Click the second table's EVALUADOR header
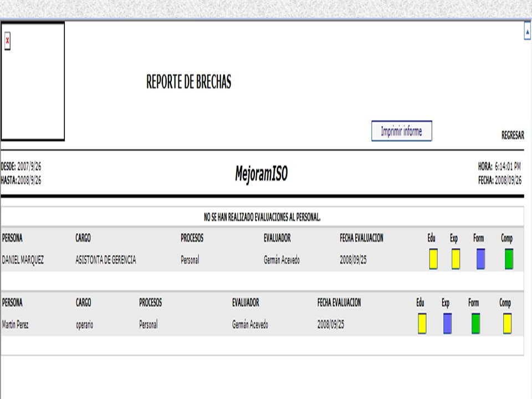Screen dimensions: 532x399 point(245,303)
